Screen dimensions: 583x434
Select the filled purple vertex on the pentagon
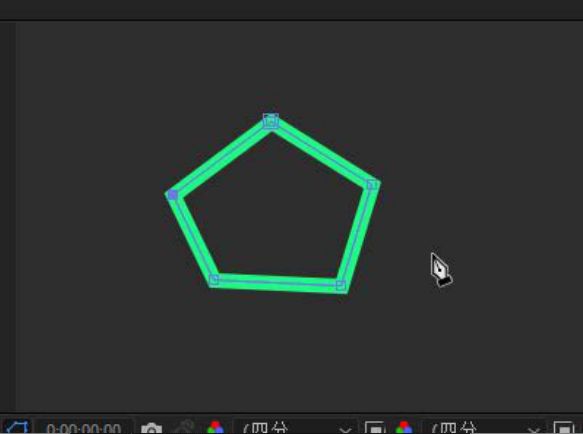pyautogui.click(x=173, y=194)
